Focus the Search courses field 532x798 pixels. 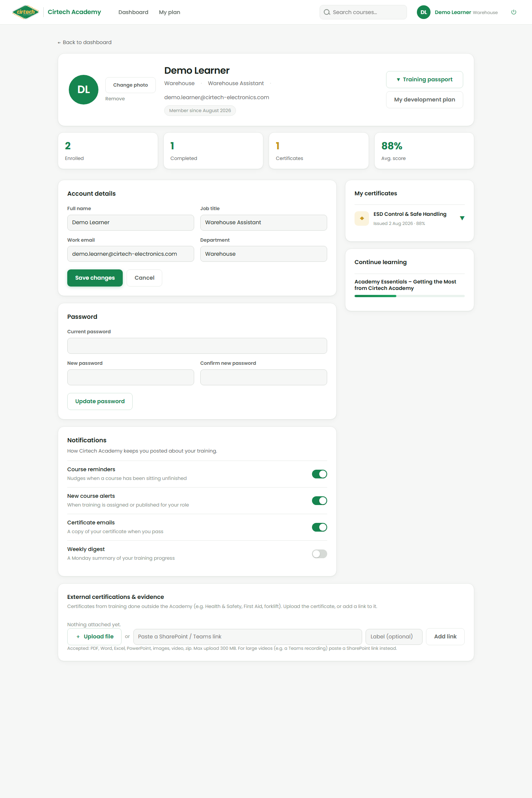[x=363, y=12]
